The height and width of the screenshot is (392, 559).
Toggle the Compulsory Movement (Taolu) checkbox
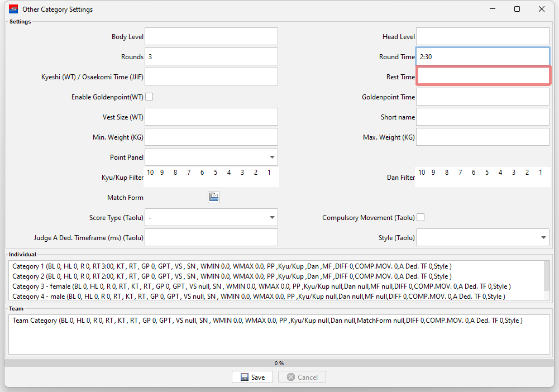point(421,217)
